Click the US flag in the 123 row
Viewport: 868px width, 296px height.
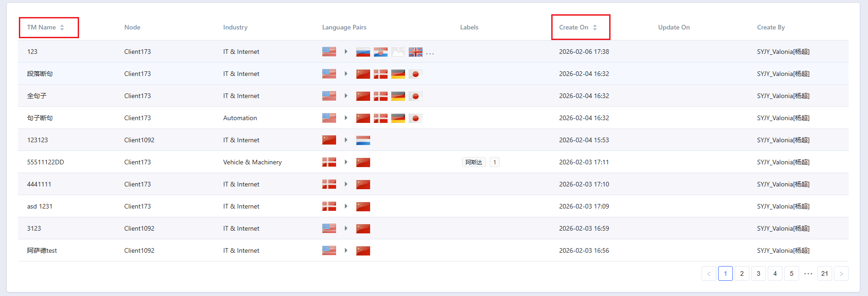tap(329, 52)
